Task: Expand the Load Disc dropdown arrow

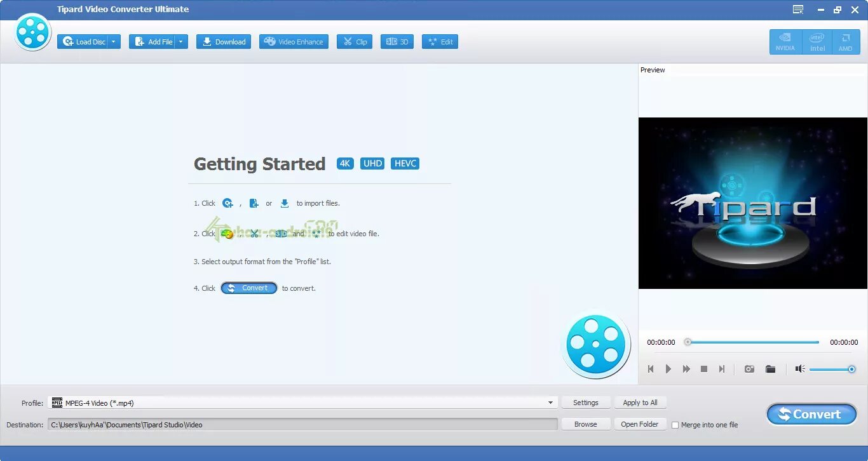Action: click(x=114, y=41)
